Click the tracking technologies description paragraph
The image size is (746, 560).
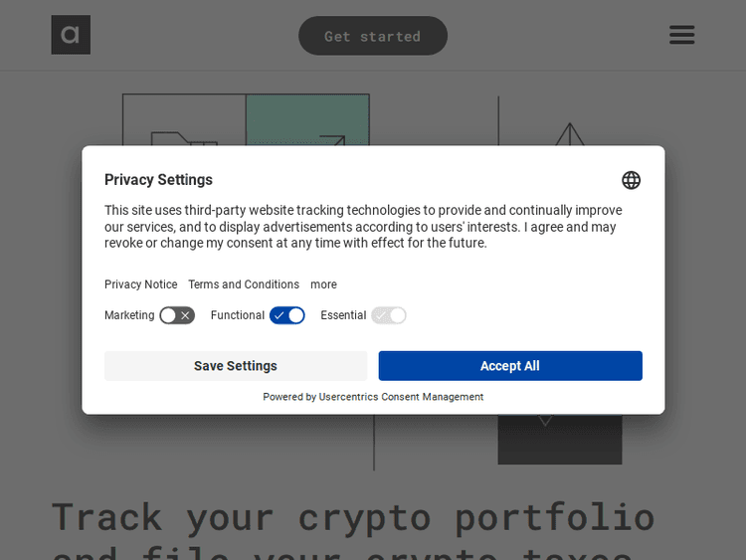363,227
